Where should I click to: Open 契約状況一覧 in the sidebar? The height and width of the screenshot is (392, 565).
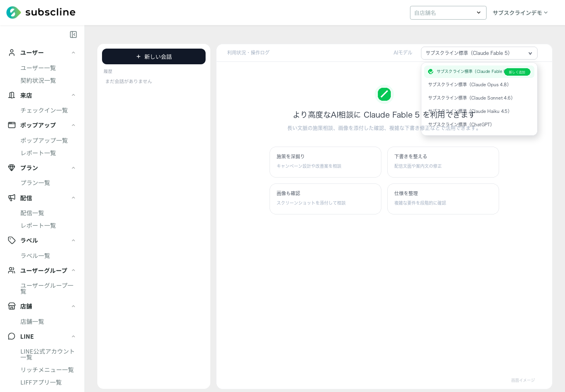coord(38,80)
